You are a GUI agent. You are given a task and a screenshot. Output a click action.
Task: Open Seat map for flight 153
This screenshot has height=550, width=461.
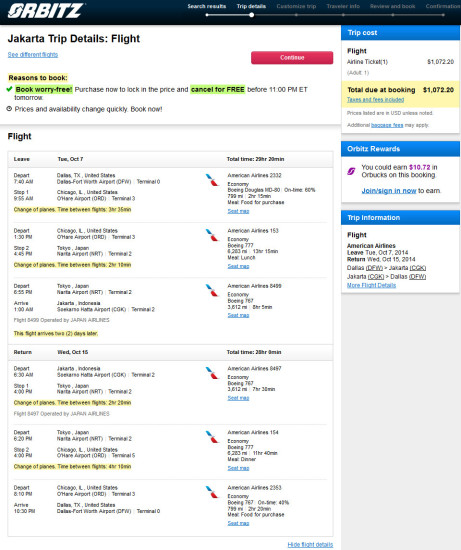pyautogui.click(x=238, y=266)
